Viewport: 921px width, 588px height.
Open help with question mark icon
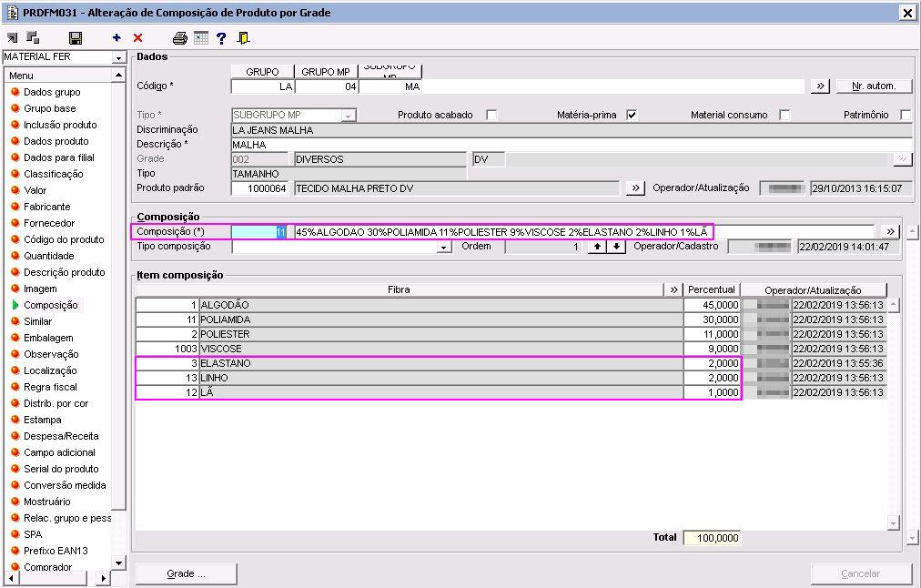(221, 38)
